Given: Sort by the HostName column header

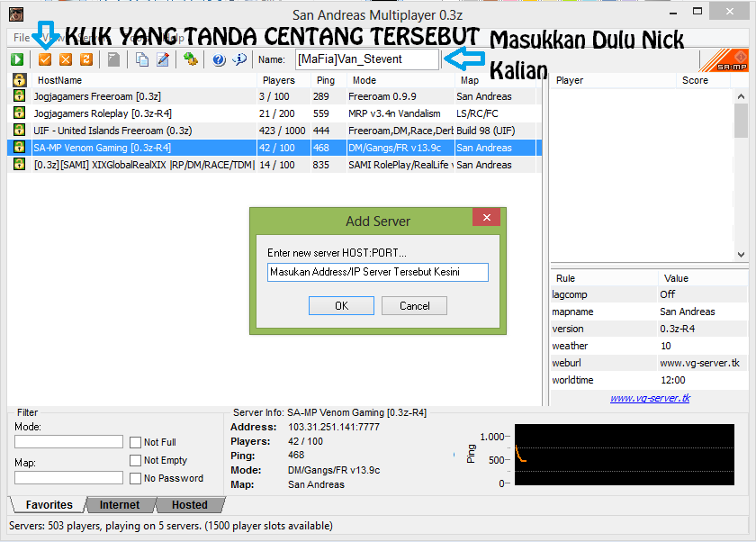Looking at the screenshot, I should (144, 80).
